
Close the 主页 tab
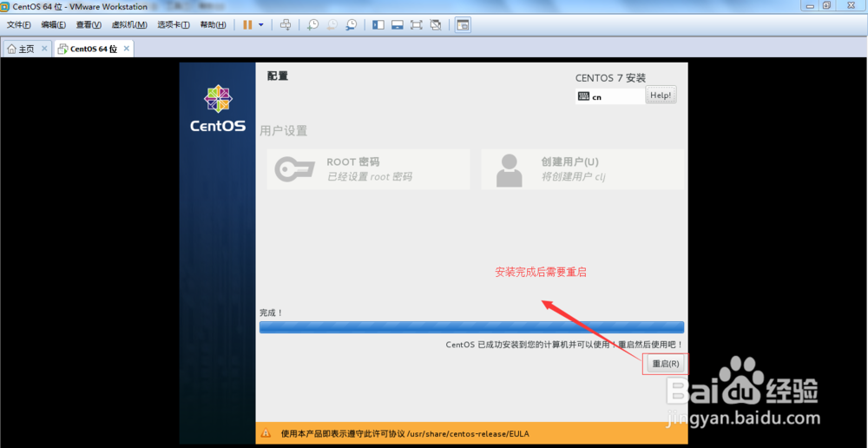coord(44,49)
